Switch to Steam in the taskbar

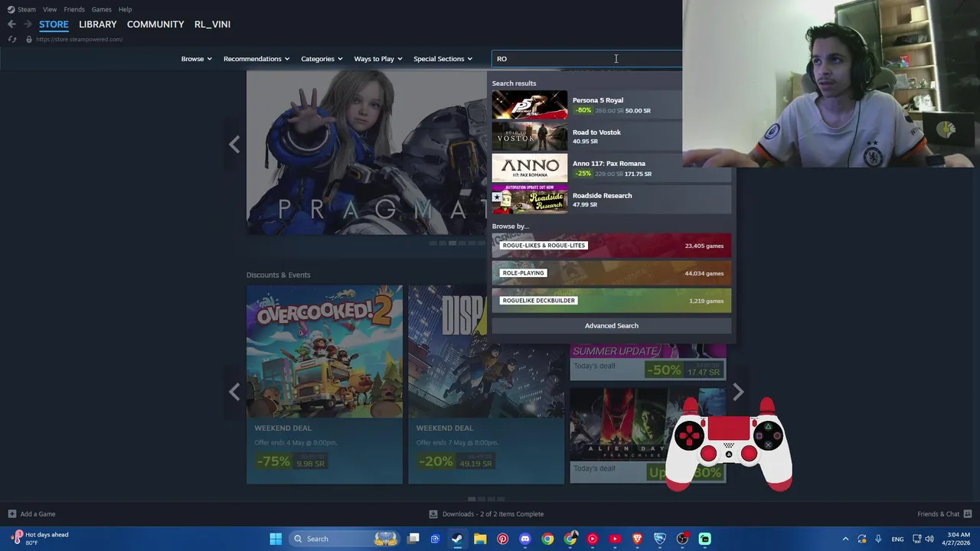coord(457,539)
